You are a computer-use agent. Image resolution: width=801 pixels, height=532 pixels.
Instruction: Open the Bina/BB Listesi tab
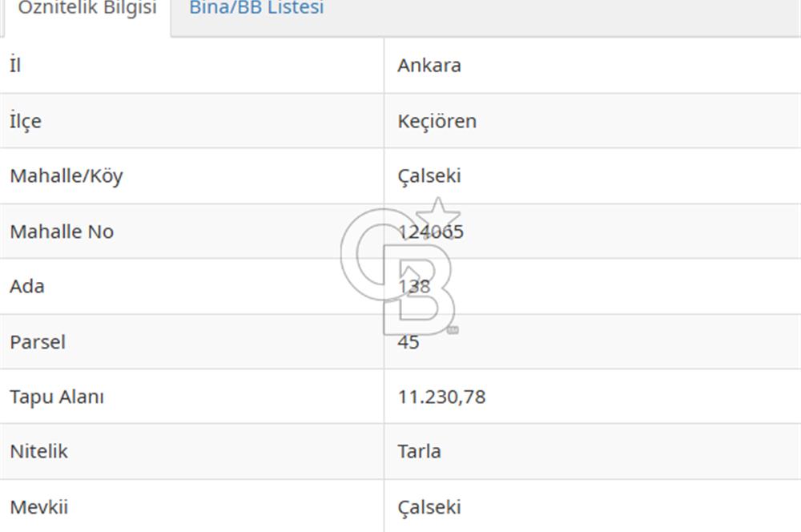point(256,10)
